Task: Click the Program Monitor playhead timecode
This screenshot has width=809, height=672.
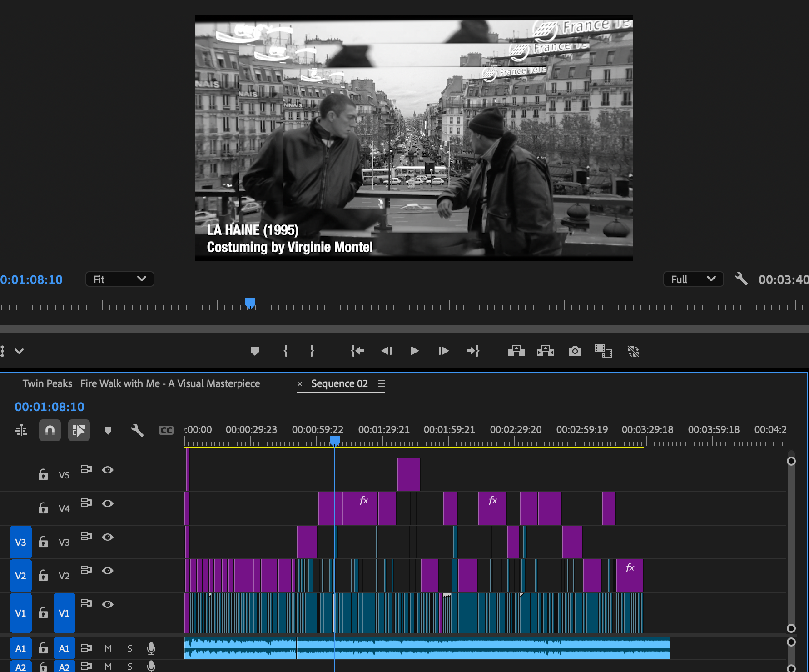Action: [x=31, y=279]
